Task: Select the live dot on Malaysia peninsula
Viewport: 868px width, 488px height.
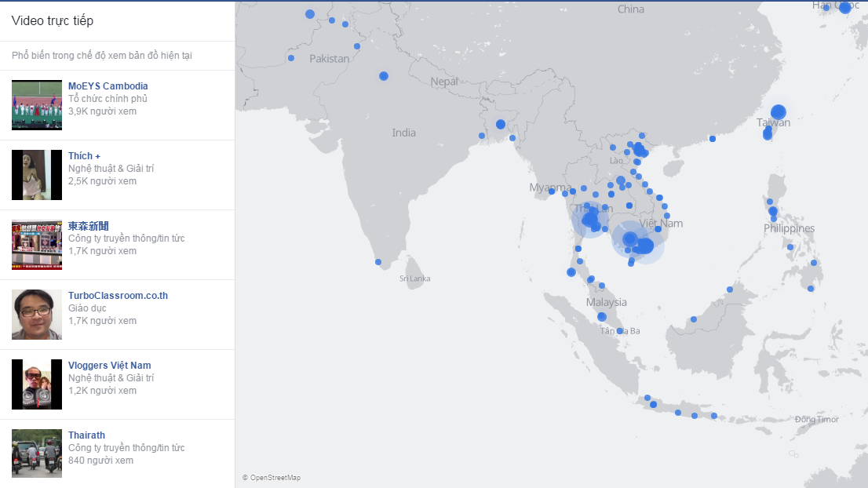Action: coord(602,317)
